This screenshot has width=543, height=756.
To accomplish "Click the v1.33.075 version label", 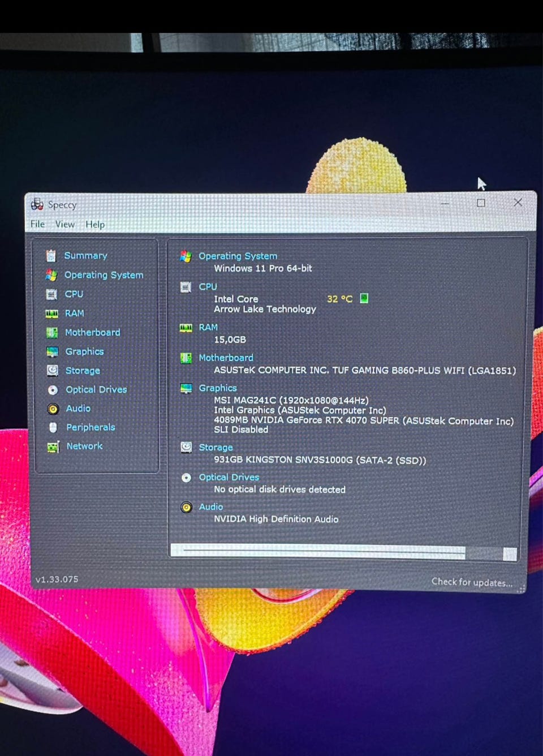I will [57, 579].
